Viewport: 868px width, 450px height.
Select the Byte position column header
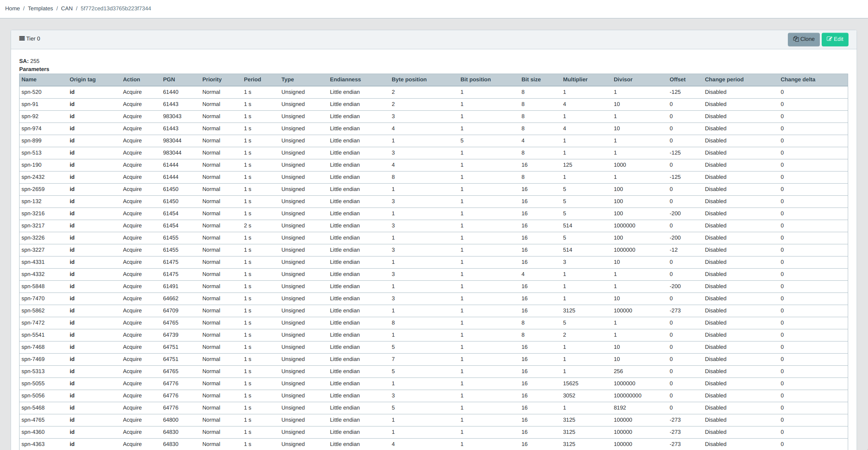409,79
